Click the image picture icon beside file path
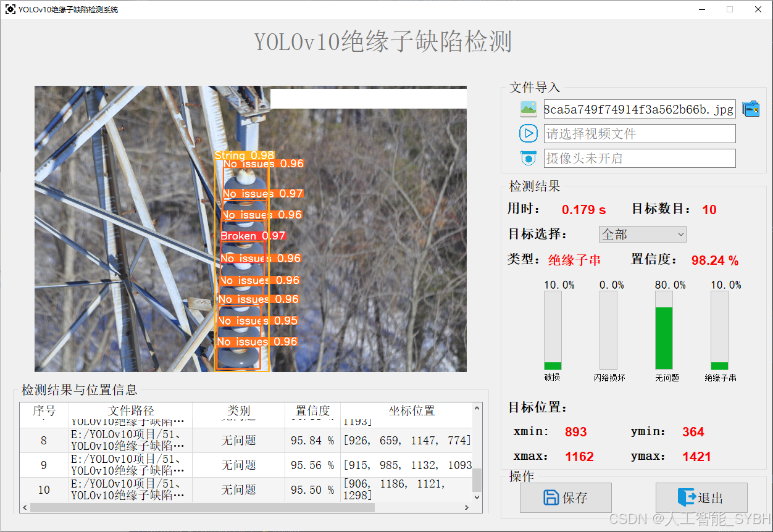 pyautogui.click(x=529, y=109)
